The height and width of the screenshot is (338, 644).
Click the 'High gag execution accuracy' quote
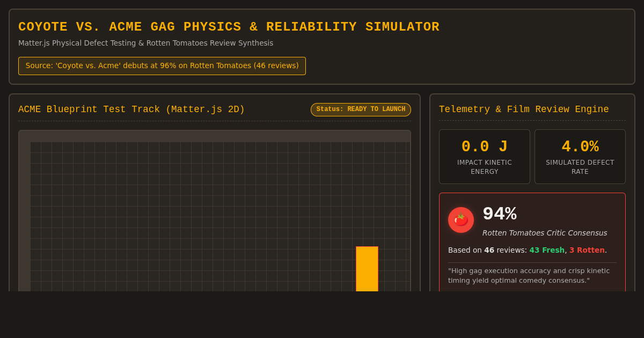pyautogui.click(x=529, y=275)
